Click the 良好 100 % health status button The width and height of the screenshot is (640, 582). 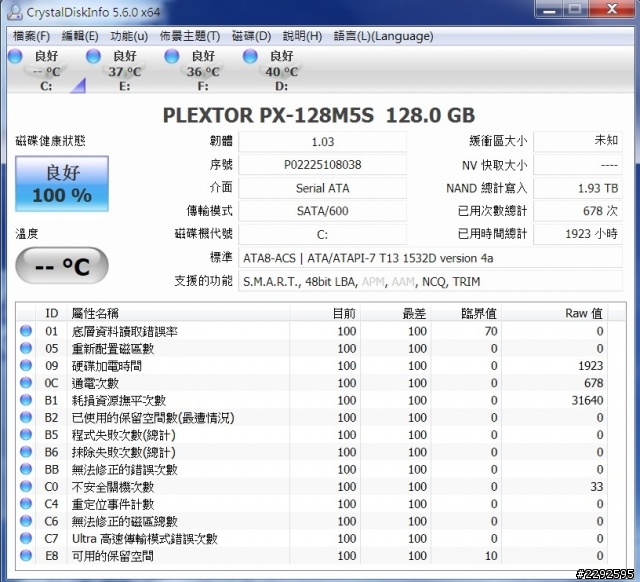(62, 184)
